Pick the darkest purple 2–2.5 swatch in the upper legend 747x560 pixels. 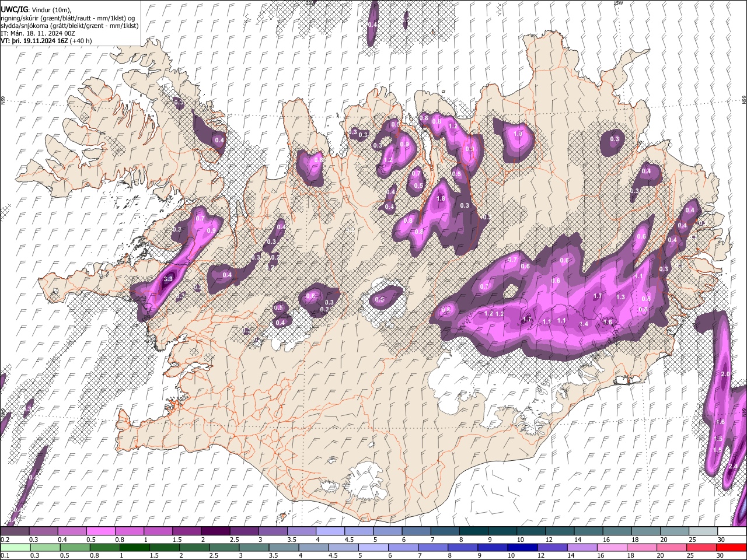(215, 531)
